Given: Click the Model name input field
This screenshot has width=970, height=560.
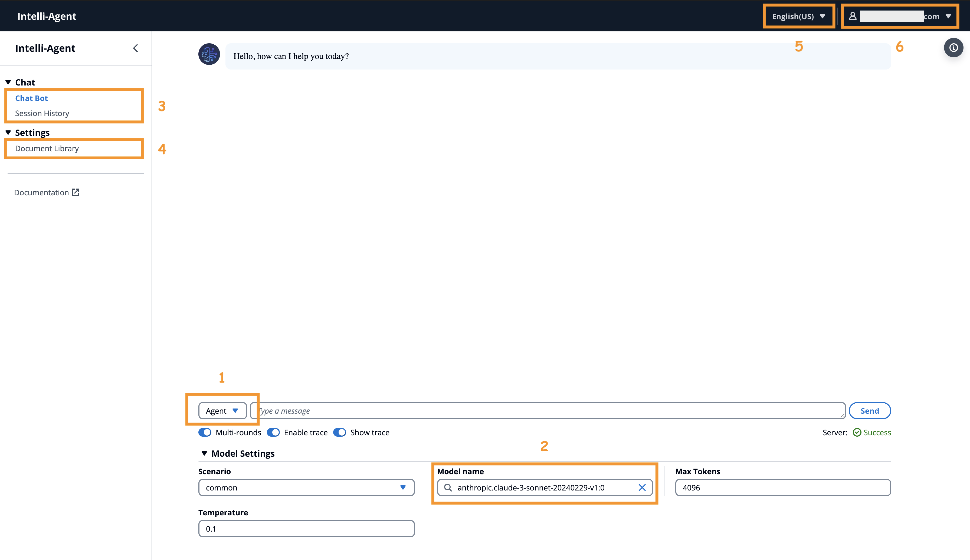Looking at the screenshot, I should tap(545, 488).
